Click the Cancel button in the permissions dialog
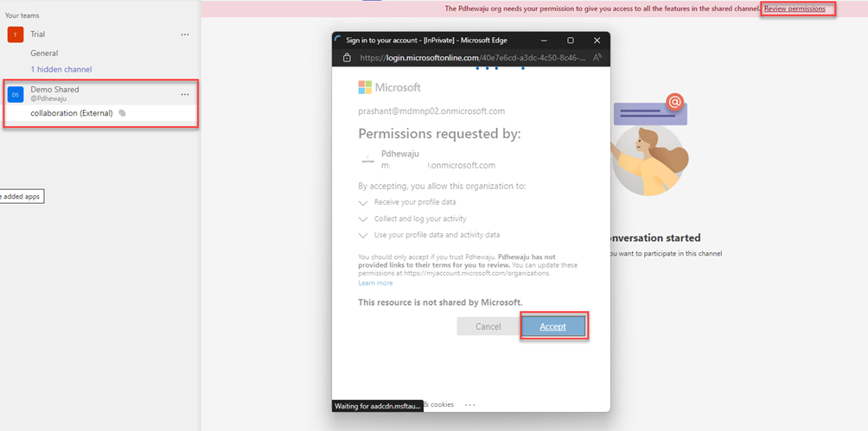868x431 pixels. coord(488,326)
